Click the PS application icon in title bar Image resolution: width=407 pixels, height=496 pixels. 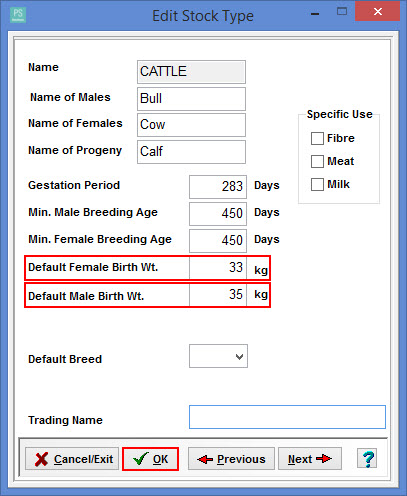pyautogui.click(x=18, y=15)
